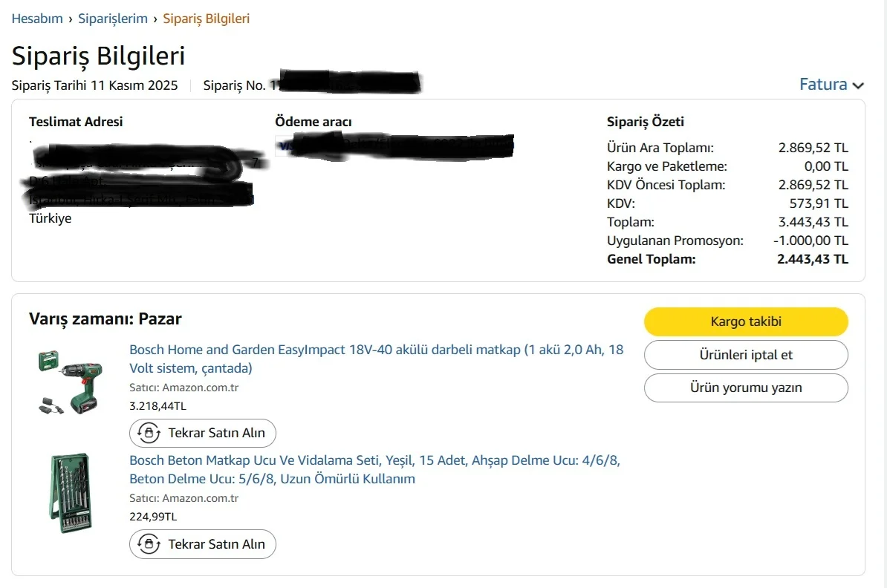Click the promotion amount -1.000,00 TL
887x588 pixels.
[810, 241]
